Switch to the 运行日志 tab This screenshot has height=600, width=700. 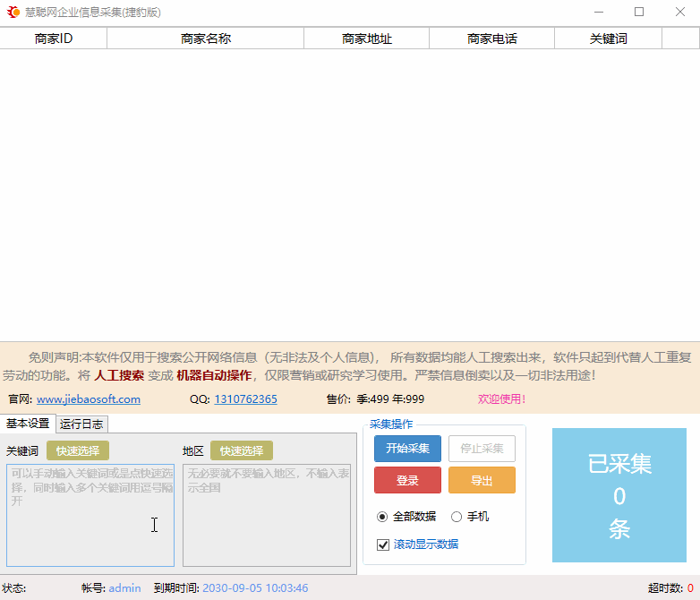(x=81, y=424)
